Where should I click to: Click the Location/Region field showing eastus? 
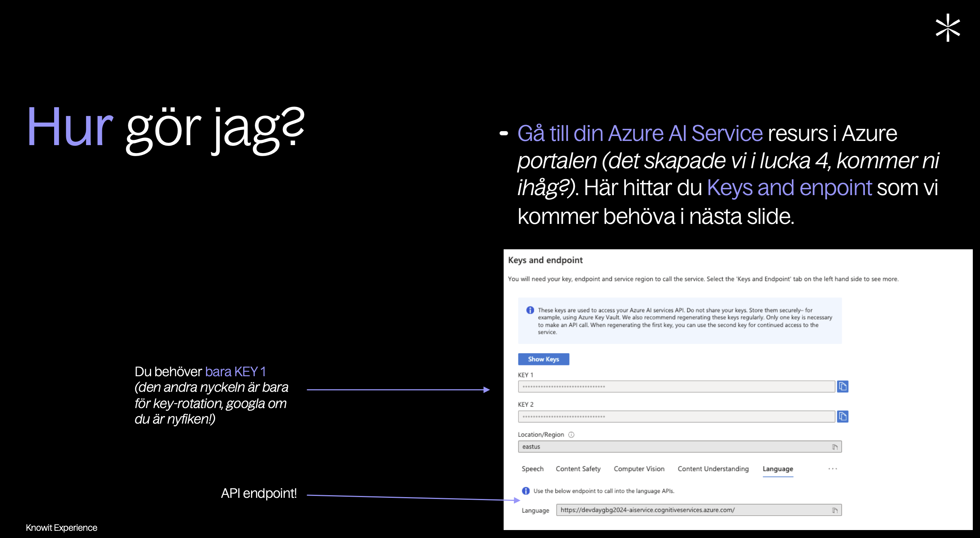pyautogui.click(x=679, y=447)
